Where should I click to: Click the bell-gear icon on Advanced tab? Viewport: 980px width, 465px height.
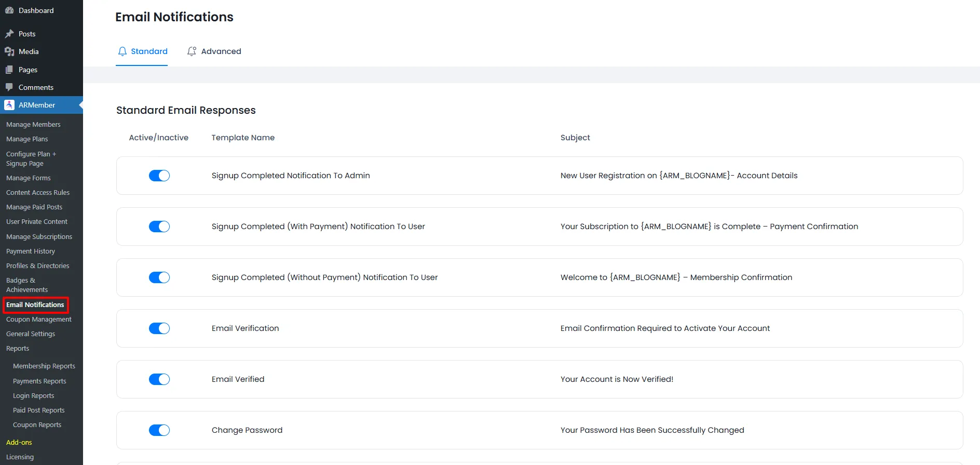pos(192,51)
